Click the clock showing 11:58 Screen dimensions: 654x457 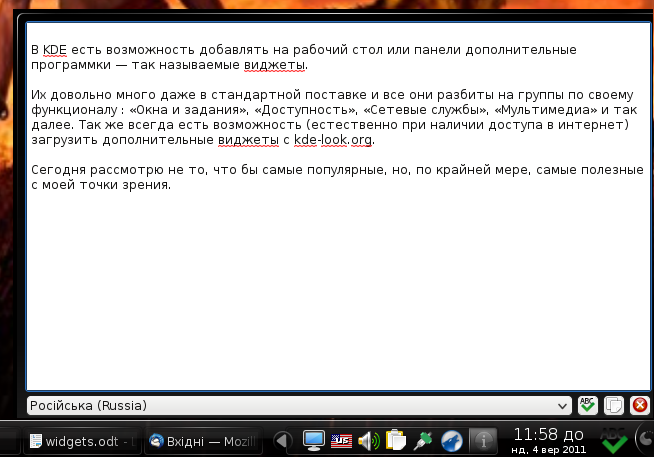(548, 435)
